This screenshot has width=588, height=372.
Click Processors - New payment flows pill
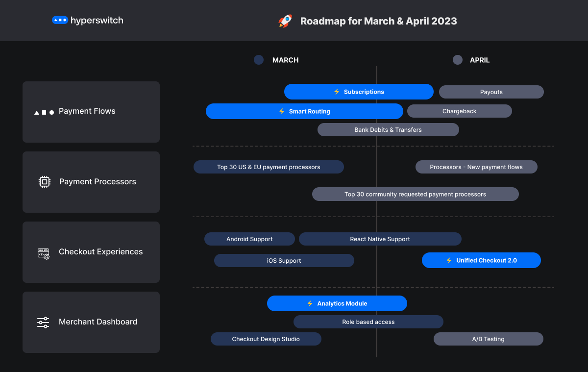(476, 167)
